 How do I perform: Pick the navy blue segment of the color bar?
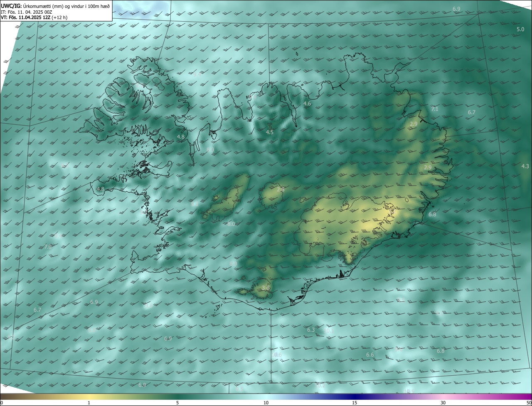click(355, 396)
